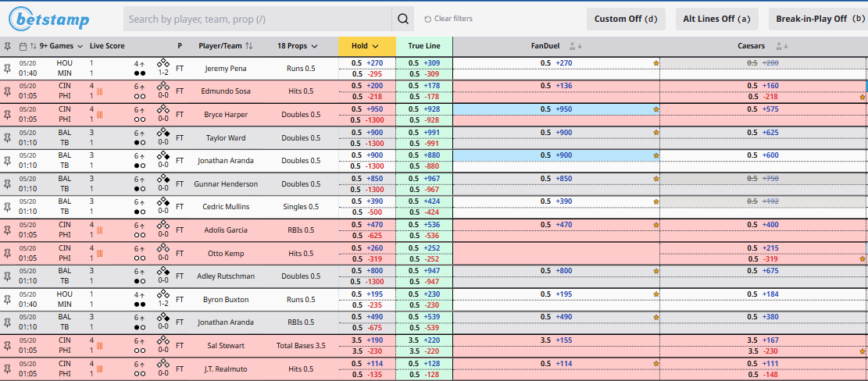The image size is (868, 381).
Task: Pin the Byron Buxton Runs row
Action: (x=7, y=299)
